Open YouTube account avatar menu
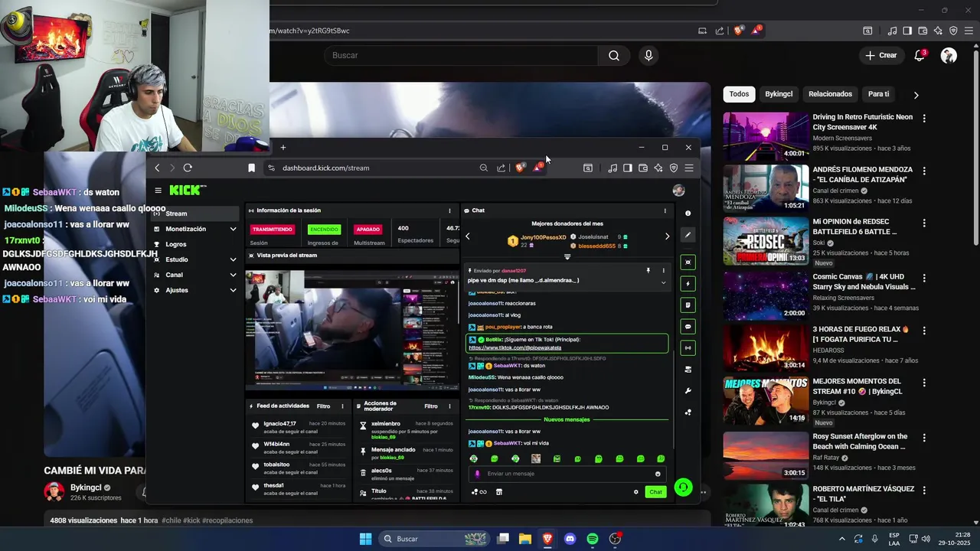Image resolution: width=980 pixels, height=551 pixels. (949, 55)
